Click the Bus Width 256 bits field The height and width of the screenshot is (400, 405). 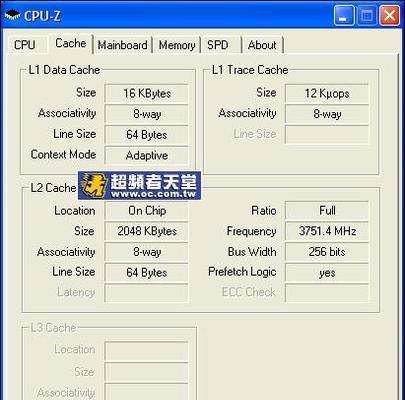tap(327, 252)
